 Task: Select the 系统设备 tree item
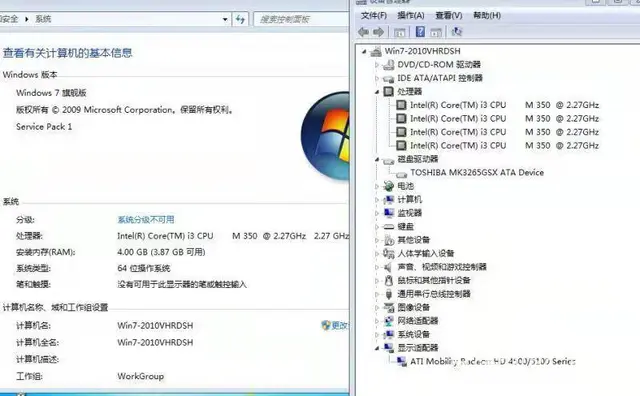coord(413,334)
